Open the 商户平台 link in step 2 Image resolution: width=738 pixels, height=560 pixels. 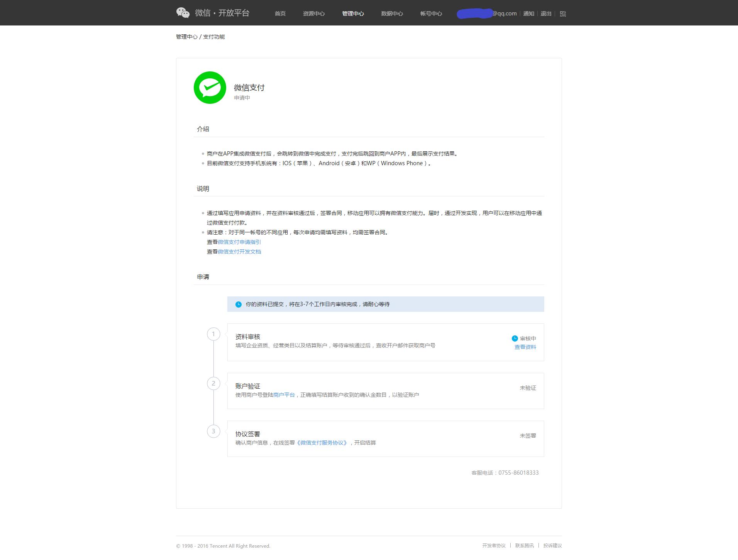click(284, 395)
